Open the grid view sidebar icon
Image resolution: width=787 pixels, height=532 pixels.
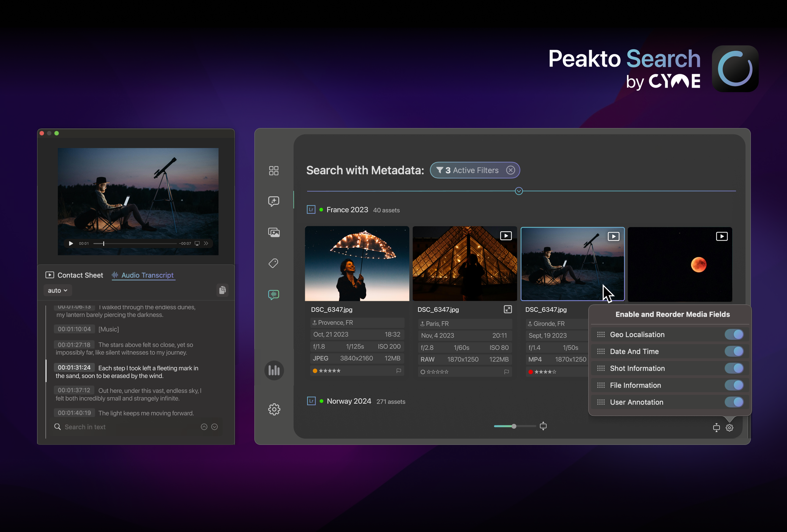pyautogui.click(x=274, y=171)
